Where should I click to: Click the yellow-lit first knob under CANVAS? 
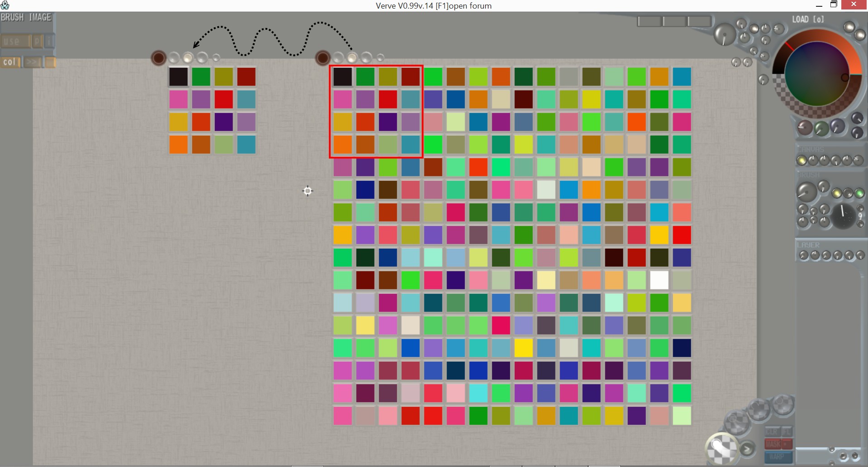click(802, 160)
